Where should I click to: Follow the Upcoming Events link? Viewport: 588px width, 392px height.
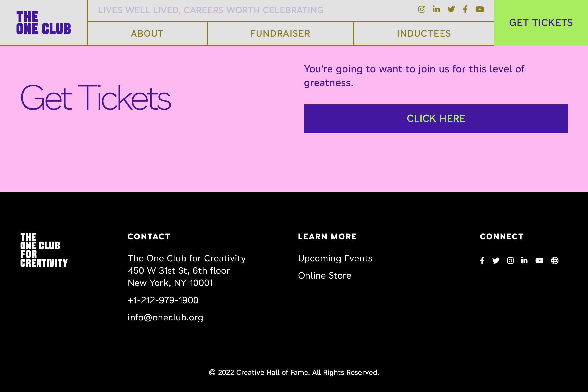click(335, 258)
